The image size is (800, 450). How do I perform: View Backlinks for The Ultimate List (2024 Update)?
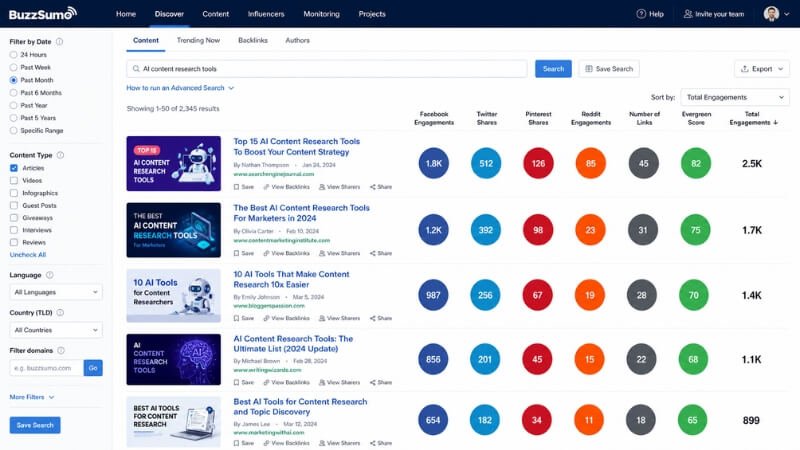tap(286, 382)
